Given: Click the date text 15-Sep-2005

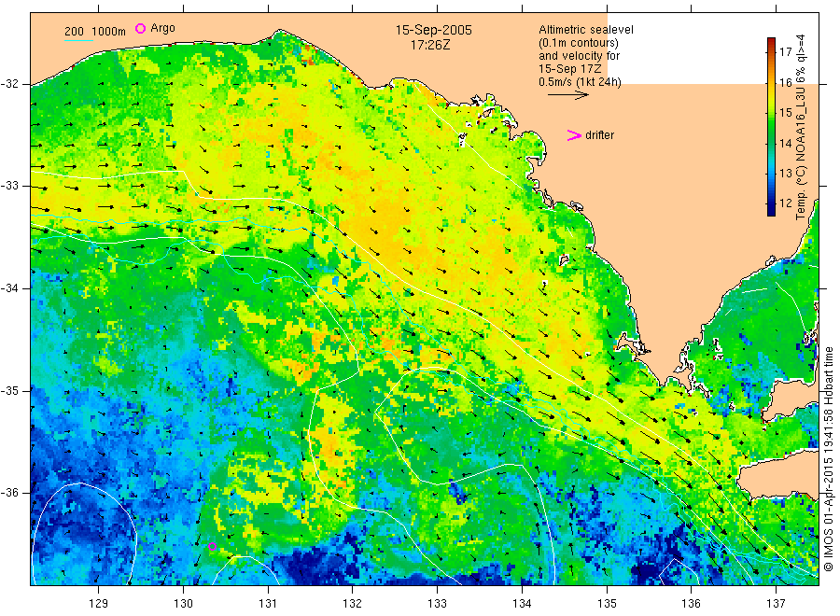Looking at the screenshot, I should coord(433,30).
